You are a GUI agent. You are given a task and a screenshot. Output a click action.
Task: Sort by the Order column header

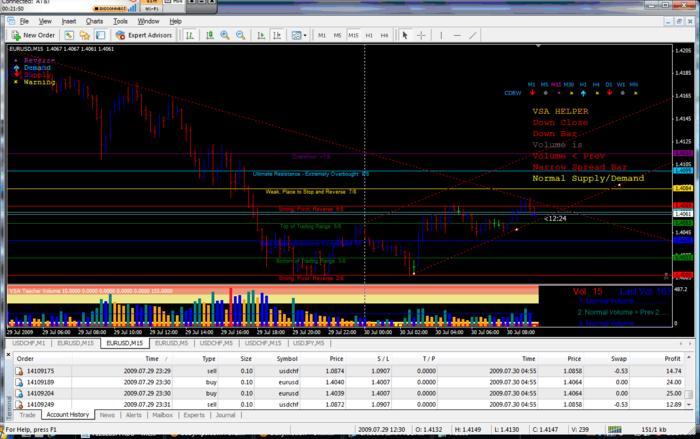click(x=25, y=359)
